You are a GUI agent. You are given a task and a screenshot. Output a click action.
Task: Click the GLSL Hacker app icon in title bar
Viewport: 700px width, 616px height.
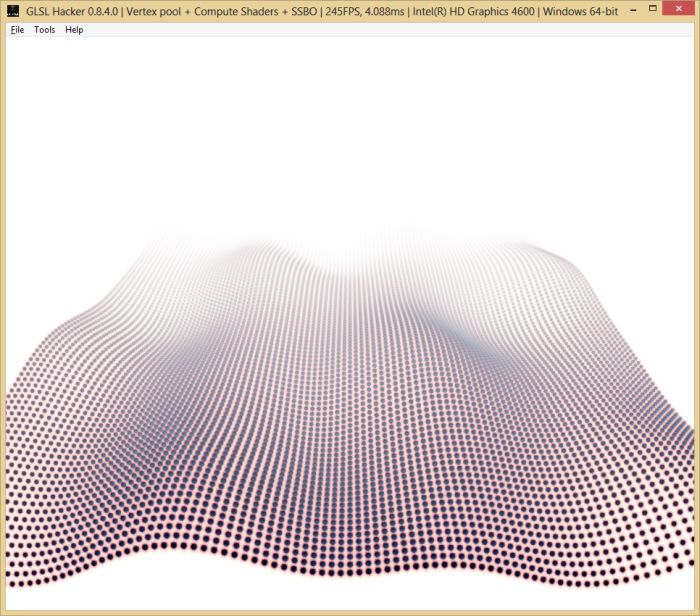pyautogui.click(x=13, y=11)
